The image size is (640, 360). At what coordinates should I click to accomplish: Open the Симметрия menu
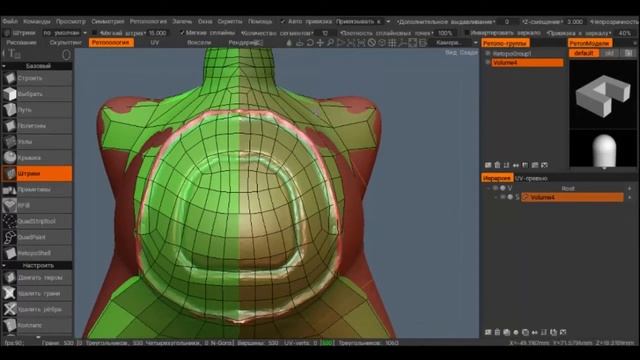(107, 21)
